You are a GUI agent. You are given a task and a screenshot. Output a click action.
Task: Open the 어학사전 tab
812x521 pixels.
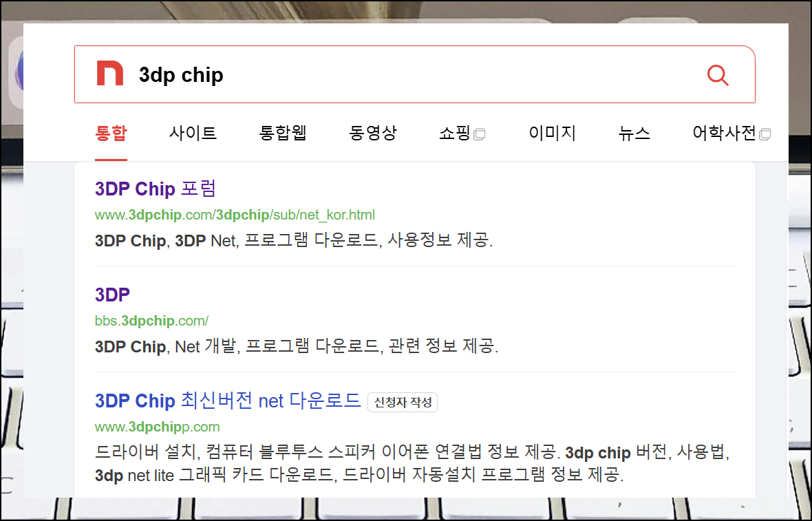(x=725, y=134)
